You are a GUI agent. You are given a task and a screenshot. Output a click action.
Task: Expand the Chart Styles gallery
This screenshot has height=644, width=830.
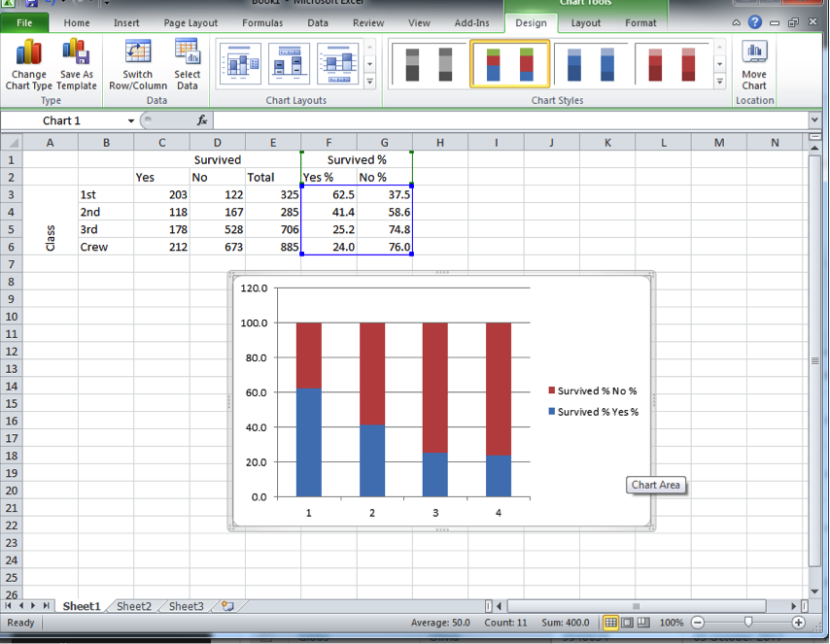coord(720,83)
